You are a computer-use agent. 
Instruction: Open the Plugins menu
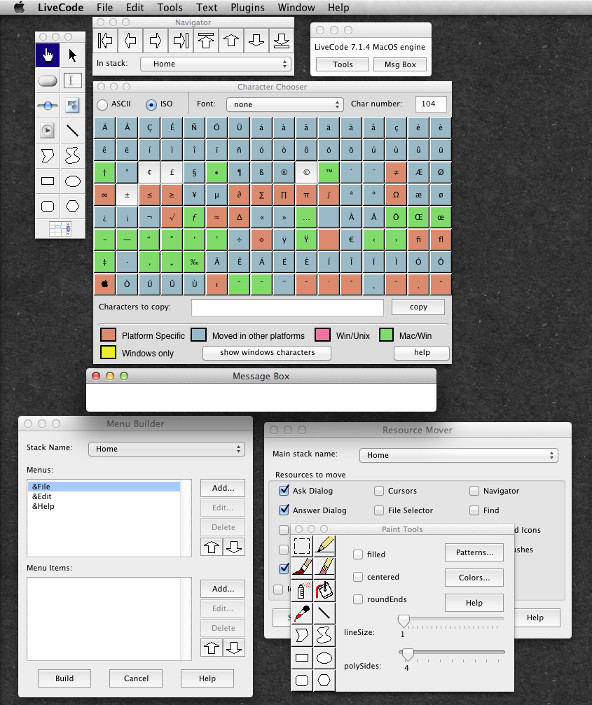click(x=248, y=8)
